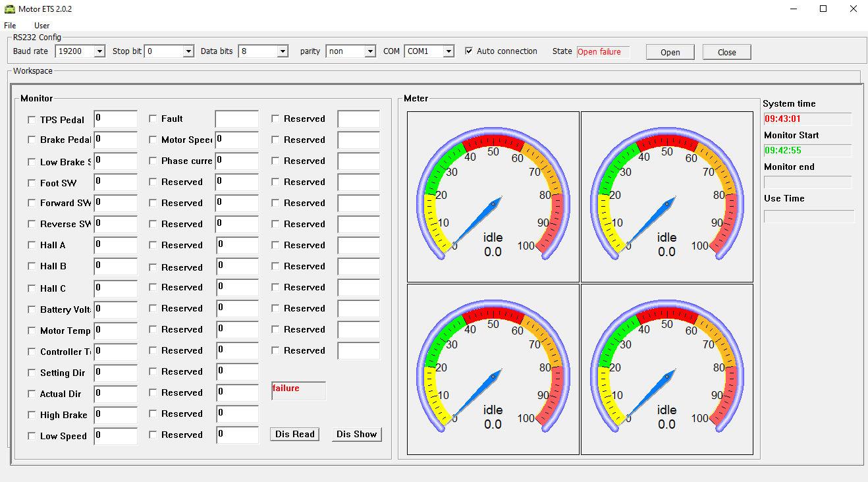Expand the COM port dropdown
Image resolution: width=868 pixels, height=482 pixels.
(448, 51)
